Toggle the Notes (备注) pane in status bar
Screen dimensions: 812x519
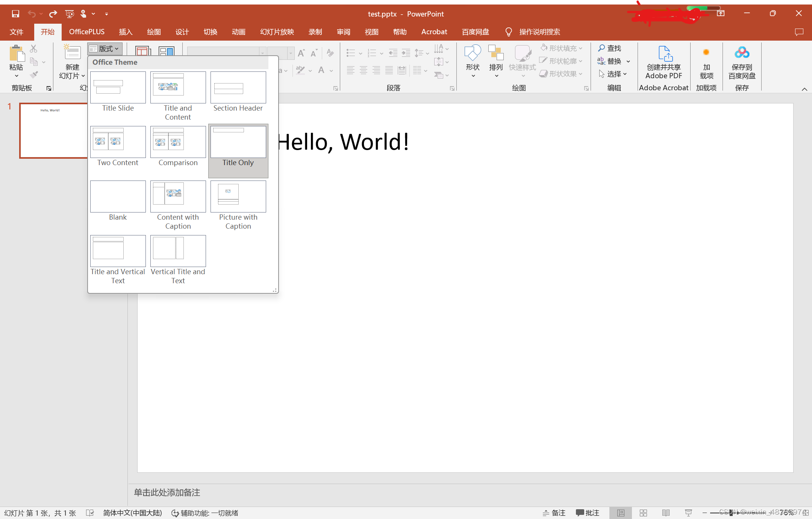coord(554,513)
